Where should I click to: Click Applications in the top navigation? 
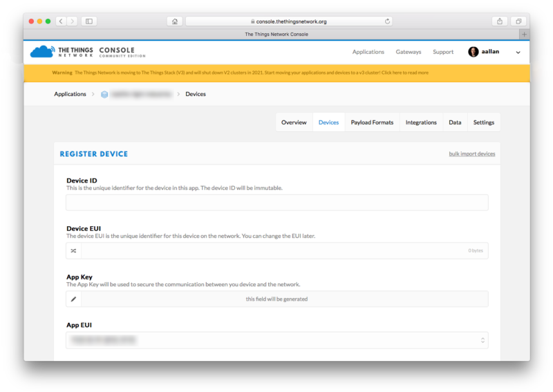point(368,52)
